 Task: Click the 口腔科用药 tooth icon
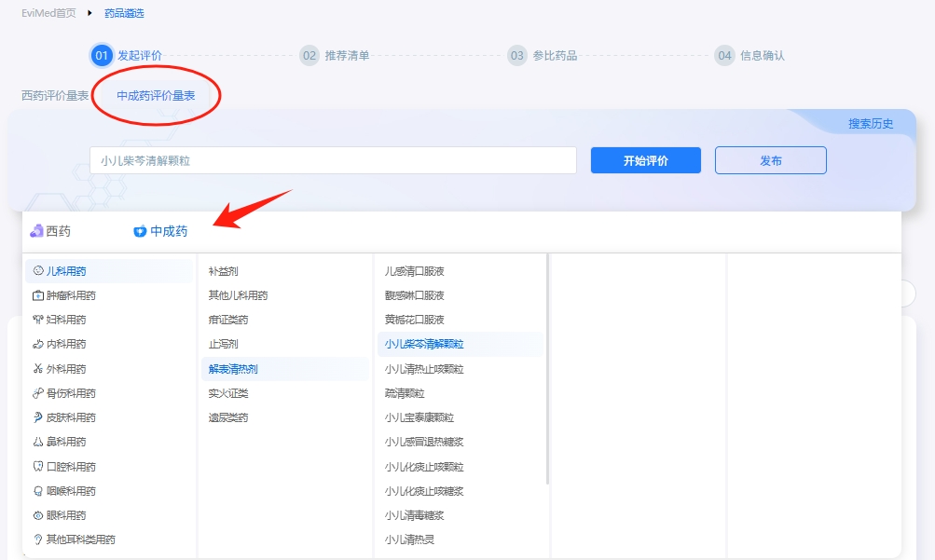point(38,467)
